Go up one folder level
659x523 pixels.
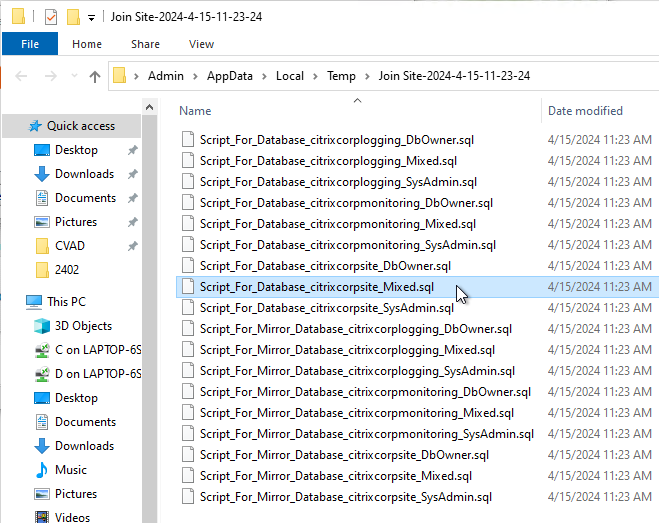click(x=95, y=76)
